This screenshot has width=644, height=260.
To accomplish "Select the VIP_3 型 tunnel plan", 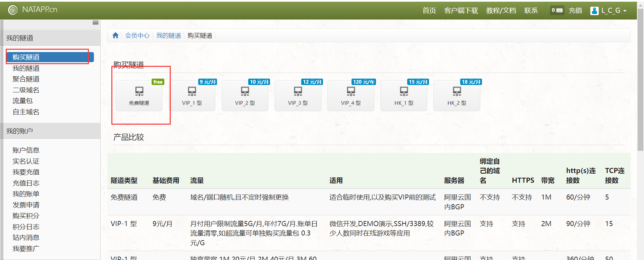I will [x=298, y=95].
